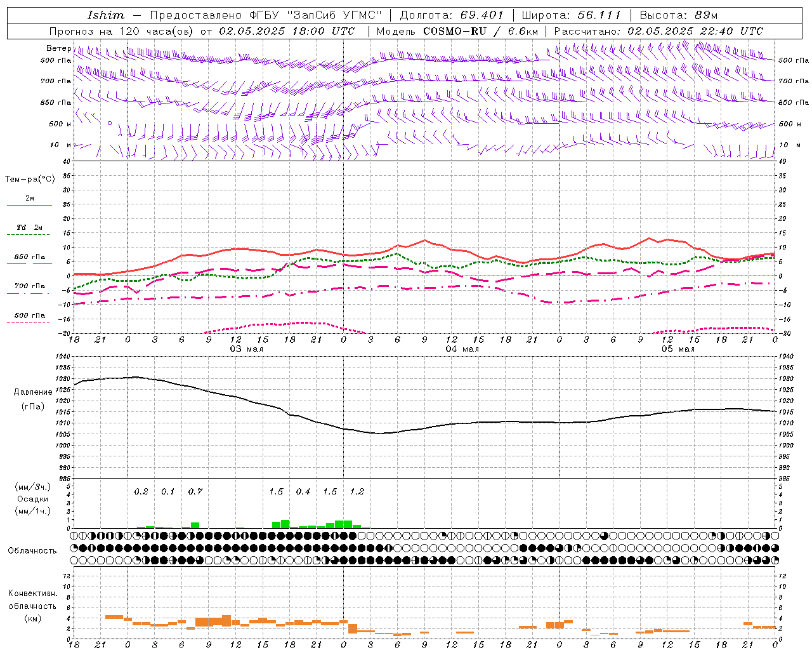
Task: Click the "Td 2м" dew point legend entry
Action: (x=29, y=227)
